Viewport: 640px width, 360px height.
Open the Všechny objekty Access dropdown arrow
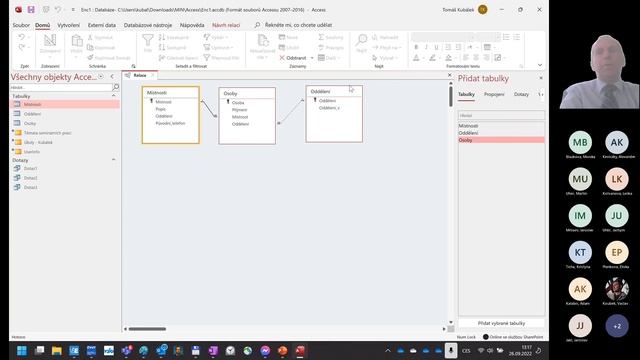click(x=101, y=77)
